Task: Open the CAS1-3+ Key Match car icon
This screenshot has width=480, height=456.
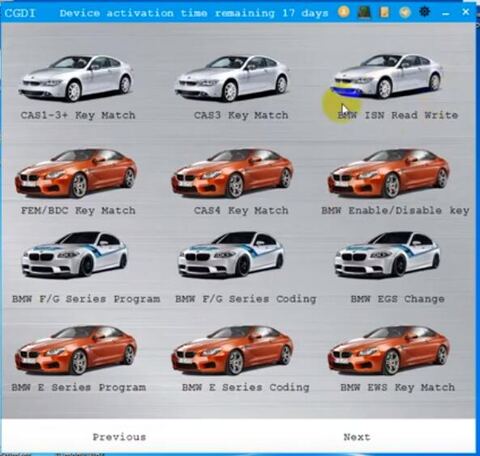Action: (x=76, y=79)
